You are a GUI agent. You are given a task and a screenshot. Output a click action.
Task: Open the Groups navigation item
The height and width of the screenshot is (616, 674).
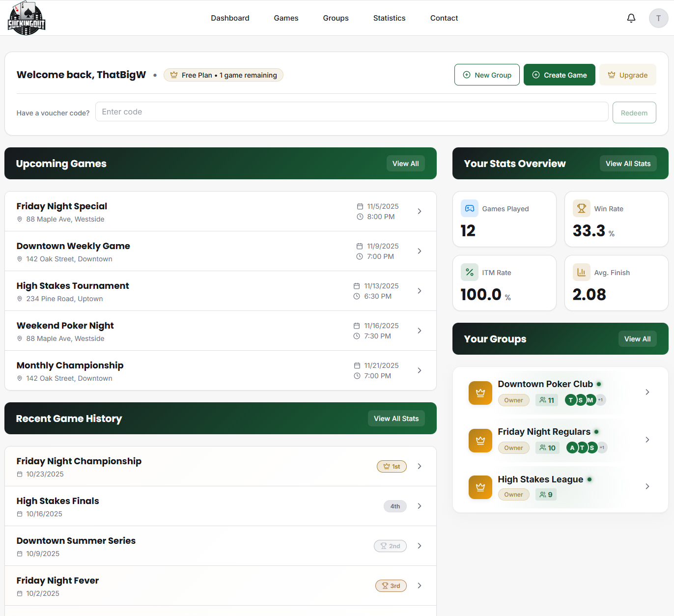pos(336,18)
